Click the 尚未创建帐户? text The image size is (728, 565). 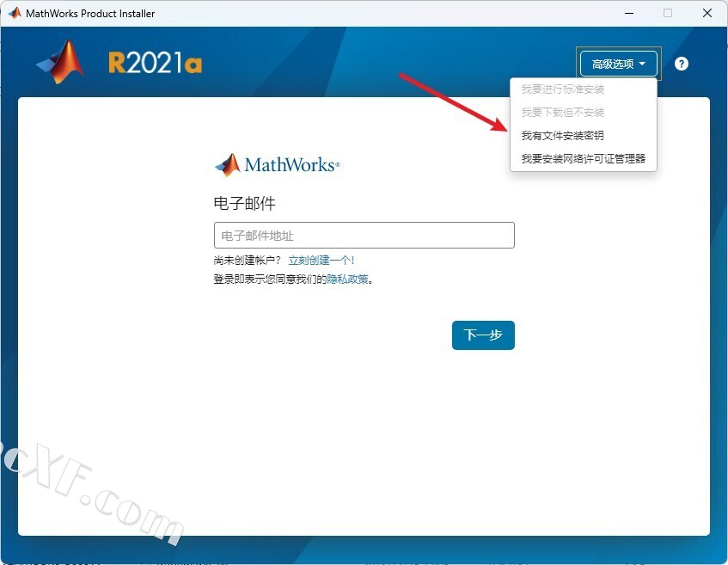coord(248,261)
